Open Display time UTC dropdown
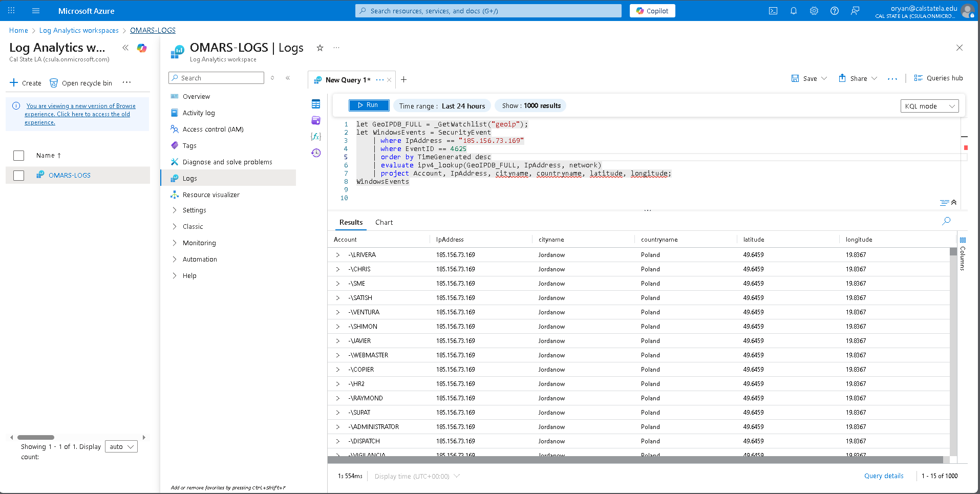 click(x=417, y=476)
